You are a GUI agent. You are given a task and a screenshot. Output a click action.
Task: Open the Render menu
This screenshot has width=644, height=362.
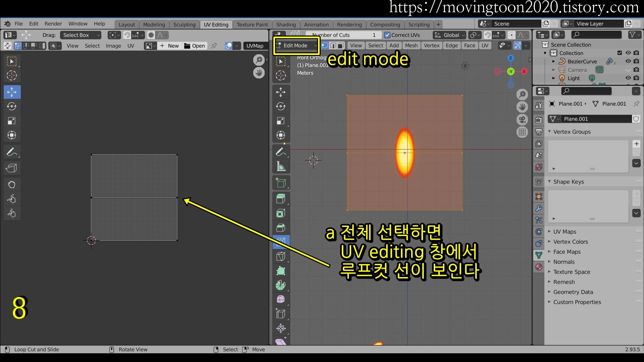[53, 24]
